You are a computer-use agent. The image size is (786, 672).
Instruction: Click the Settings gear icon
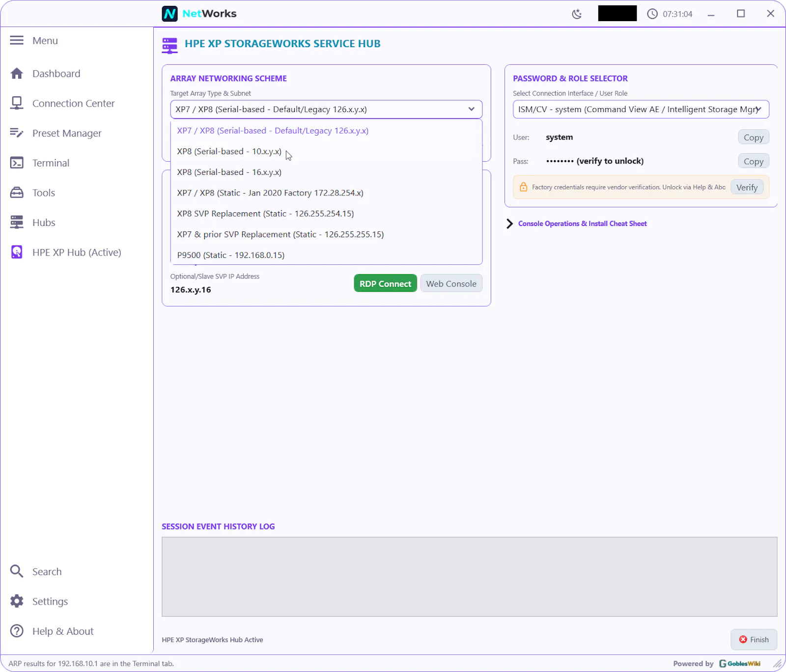(17, 601)
